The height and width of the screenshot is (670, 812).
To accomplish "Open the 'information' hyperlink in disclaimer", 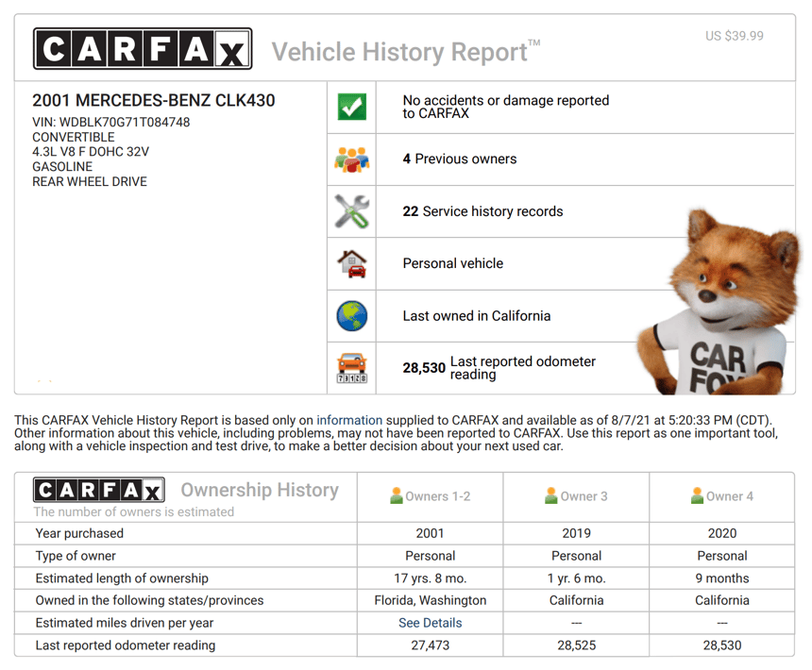I will 349,420.
